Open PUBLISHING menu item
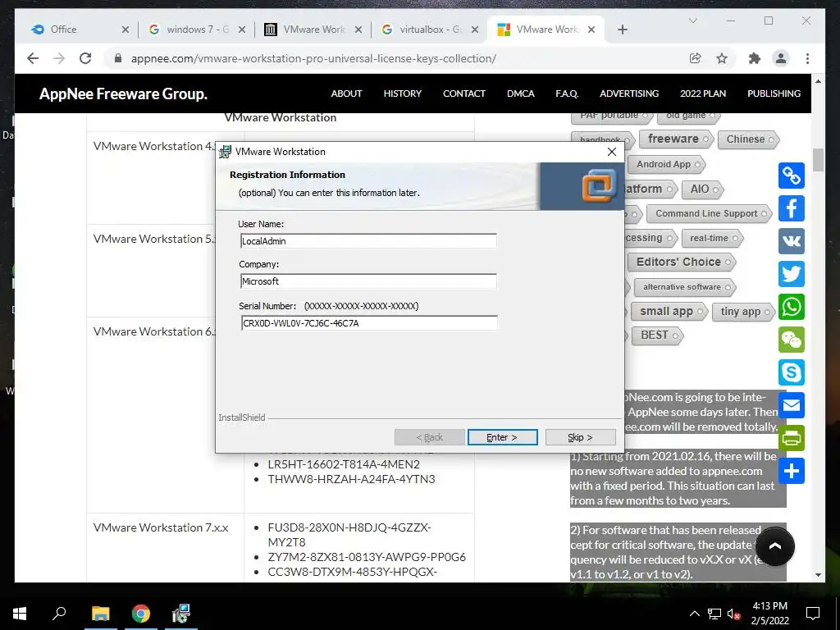840x630 pixels. 774,94
